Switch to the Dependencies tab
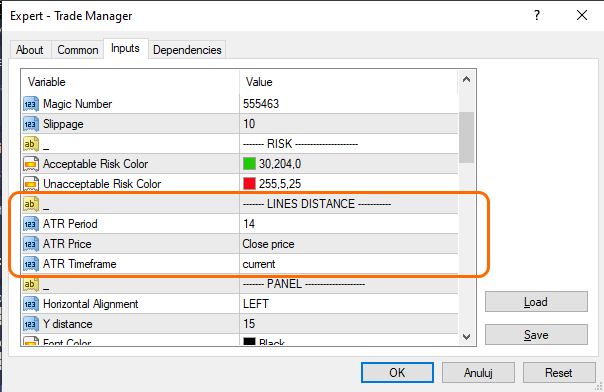This screenshot has width=604, height=392. 187,50
